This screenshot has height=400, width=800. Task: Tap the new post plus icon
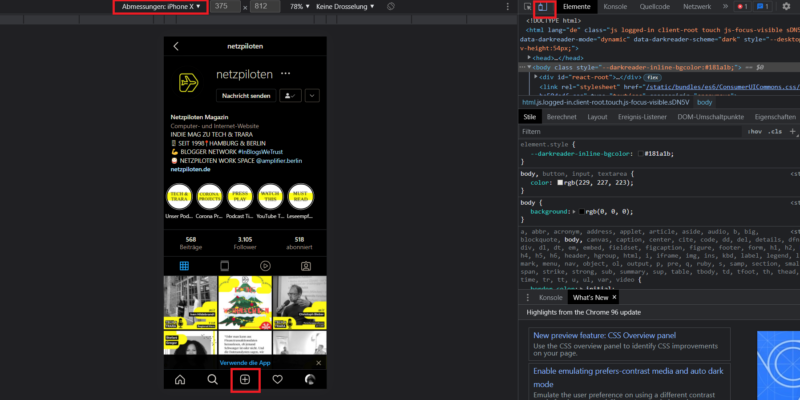245,380
